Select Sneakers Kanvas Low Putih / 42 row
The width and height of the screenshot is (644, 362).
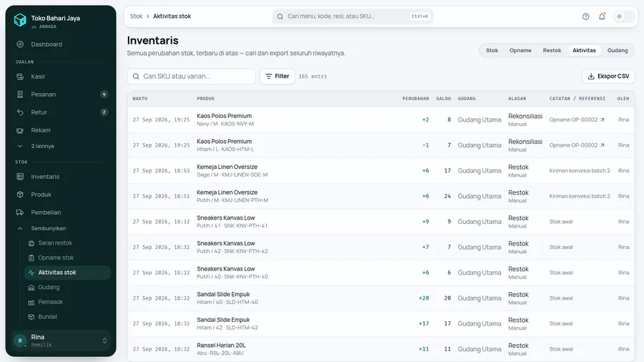381,247
